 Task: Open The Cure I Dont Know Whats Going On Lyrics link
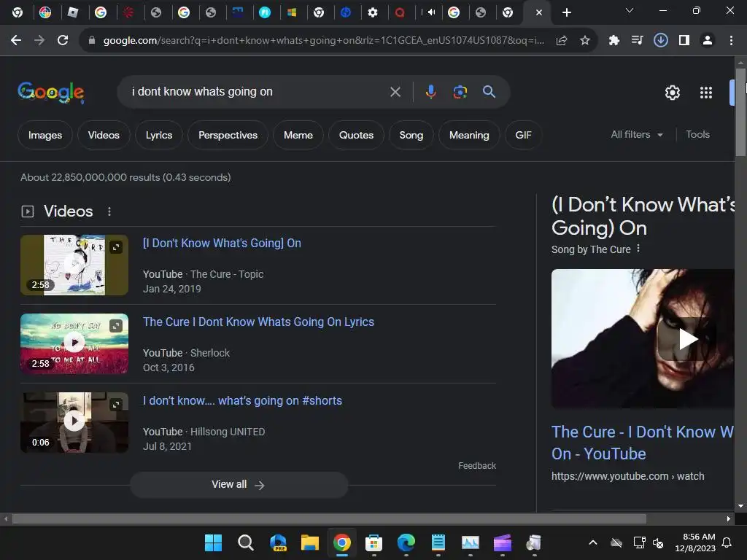coord(259,322)
